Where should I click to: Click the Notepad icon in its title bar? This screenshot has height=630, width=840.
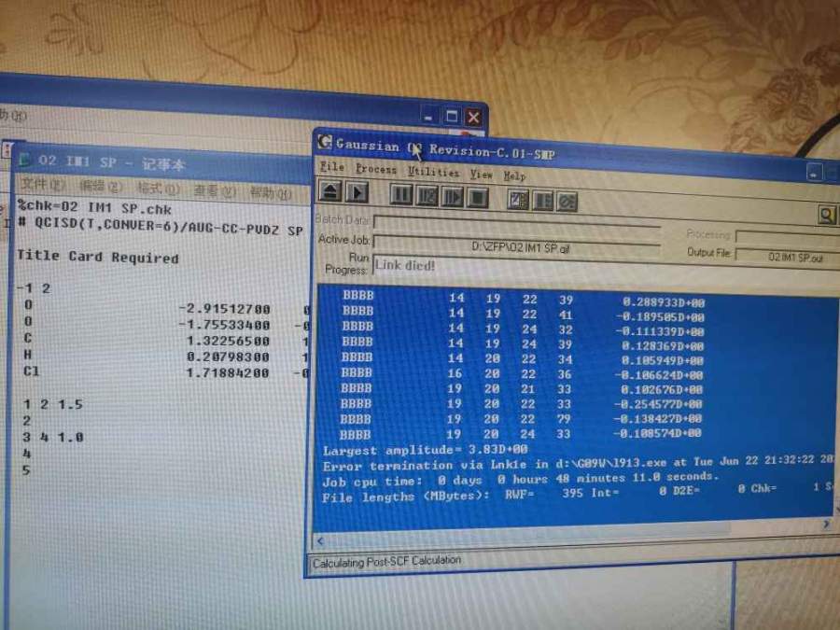(x=24, y=159)
